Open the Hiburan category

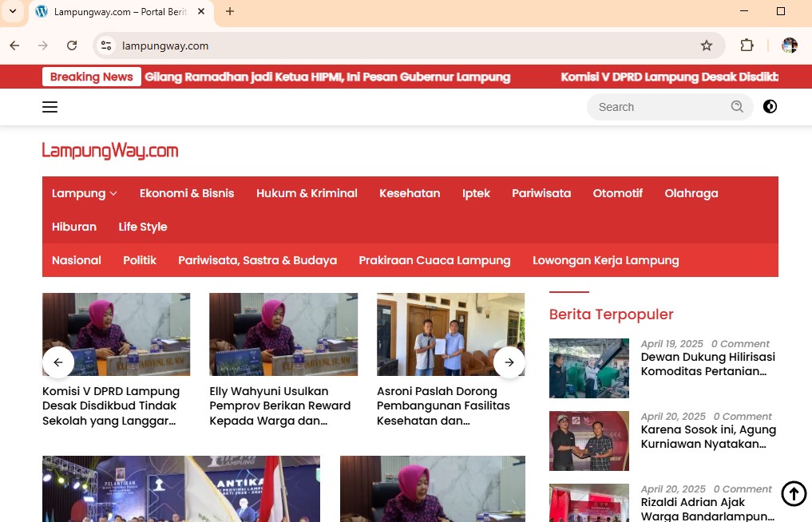[x=74, y=227]
